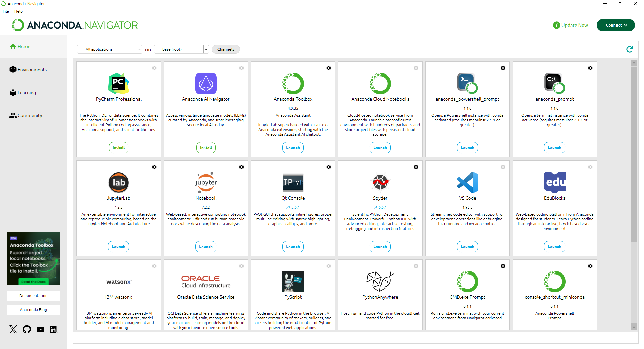The width and height of the screenshot is (644, 349).
Task: Open gear options for anaconda_powershell_prompt
Action: coord(503,68)
